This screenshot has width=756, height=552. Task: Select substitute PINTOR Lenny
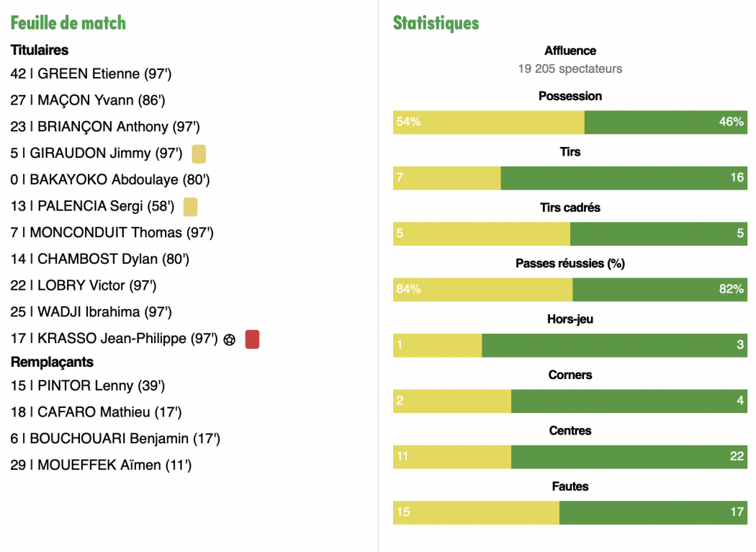(x=88, y=386)
